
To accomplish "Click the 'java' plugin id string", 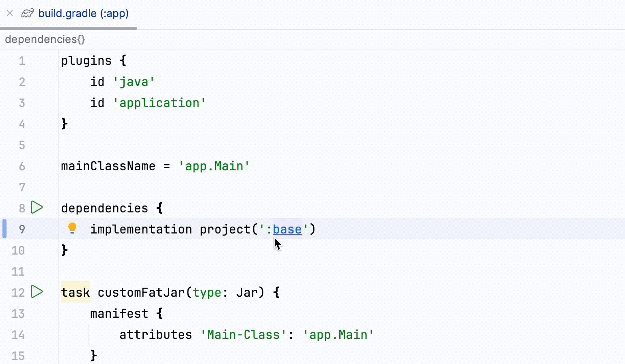I will (134, 81).
